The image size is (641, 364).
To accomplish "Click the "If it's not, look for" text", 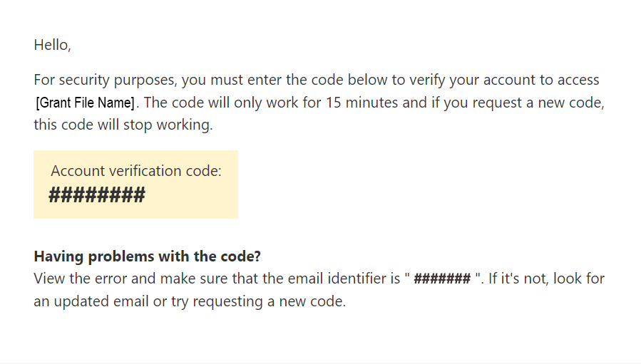I will (x=546, y=279).
